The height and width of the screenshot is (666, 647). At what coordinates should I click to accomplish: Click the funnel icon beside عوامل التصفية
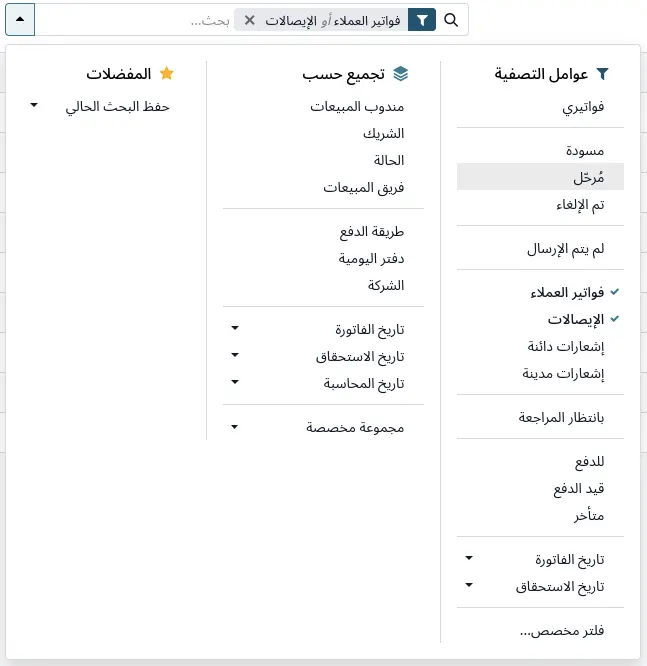point(603,74)
